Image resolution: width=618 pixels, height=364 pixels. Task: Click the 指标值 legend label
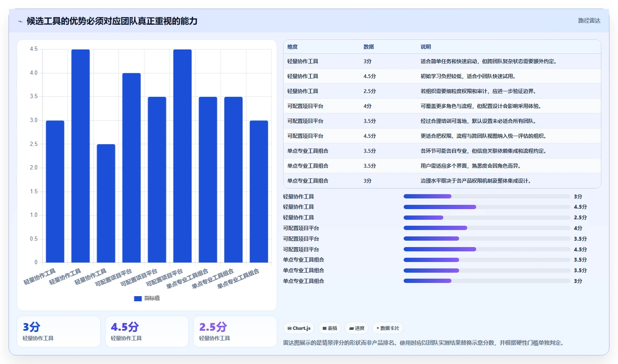pyautogui.click(x=152, y=298)
